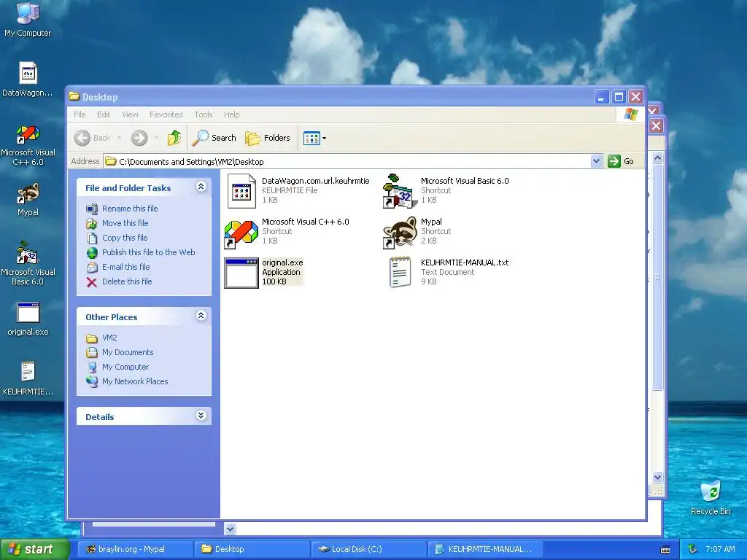Select DataWagon.com.url.keuhrmtie file icon in Explorer
Viewport: 747px width, 560px height.
click(x=241, y=191)
